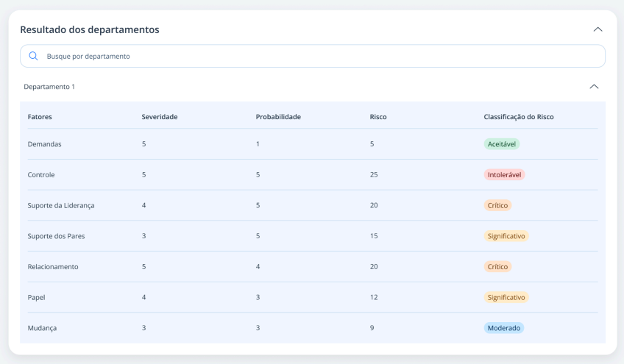624x364 pixels.
Task: Collapse the Departamento 1 chevron
Action: tap(594, 87)
